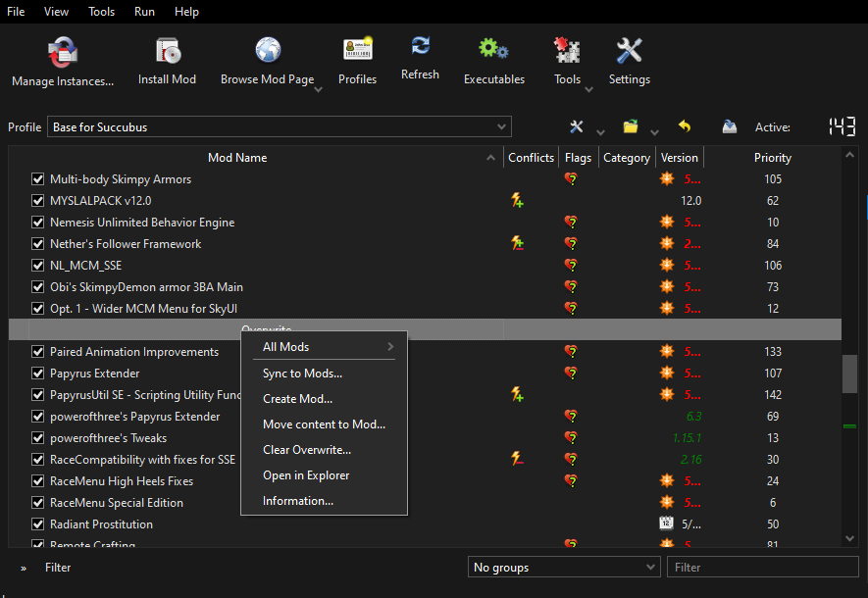Click version warning icon on RaceMenu Special Edition row
868x598 pixels.
tap(667, 502)
